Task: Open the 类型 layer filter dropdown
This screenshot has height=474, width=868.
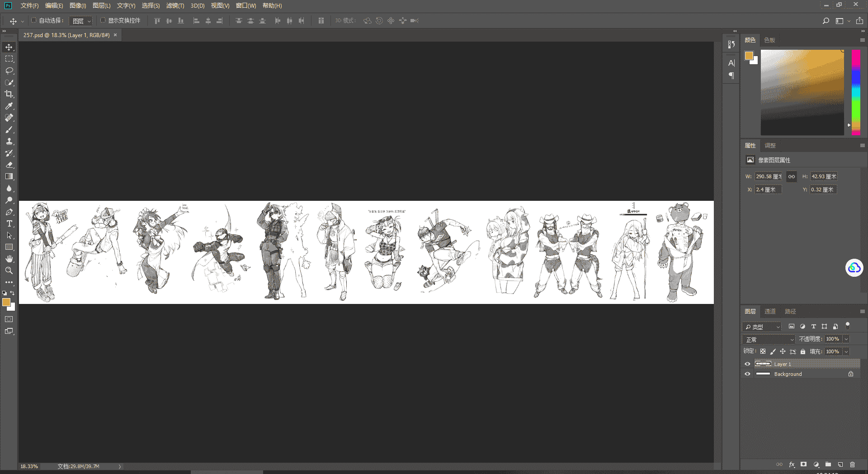Action: (762, 327)
